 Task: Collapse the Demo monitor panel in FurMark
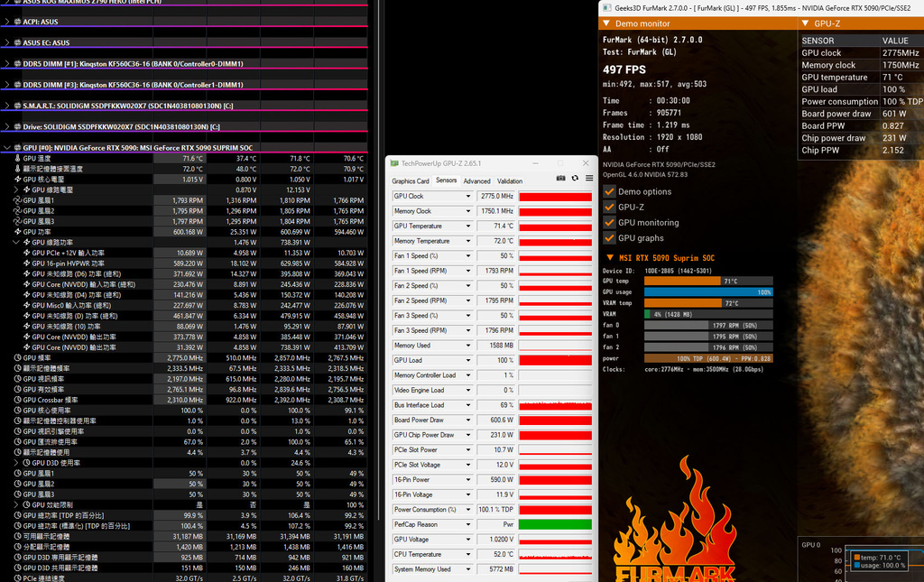tap(606, 23)
